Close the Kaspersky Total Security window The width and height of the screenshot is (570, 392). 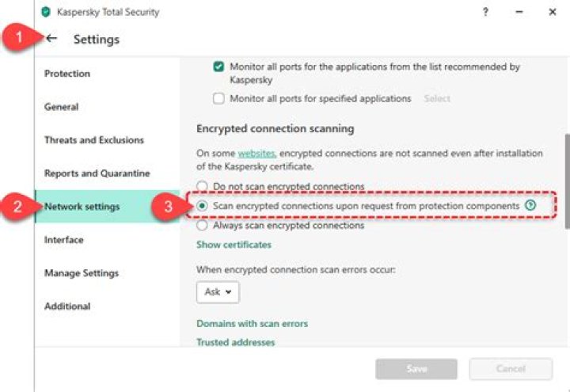click(552, 12)
